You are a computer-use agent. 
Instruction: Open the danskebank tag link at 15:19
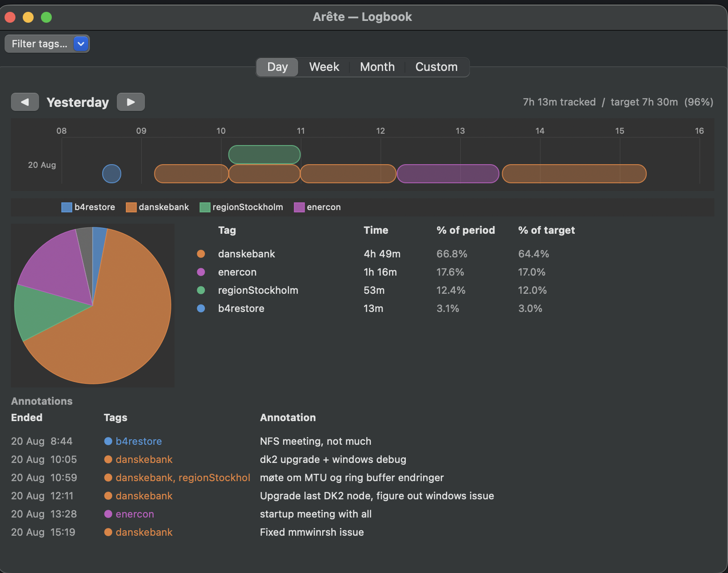click(x=144, y=532)
